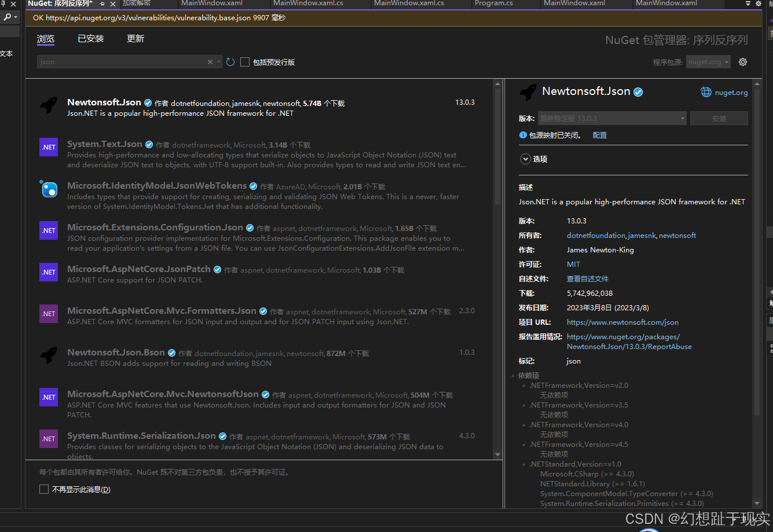Open the 配置 link for package source mapping
Viewport: 773px width, 532px height.
600,135
